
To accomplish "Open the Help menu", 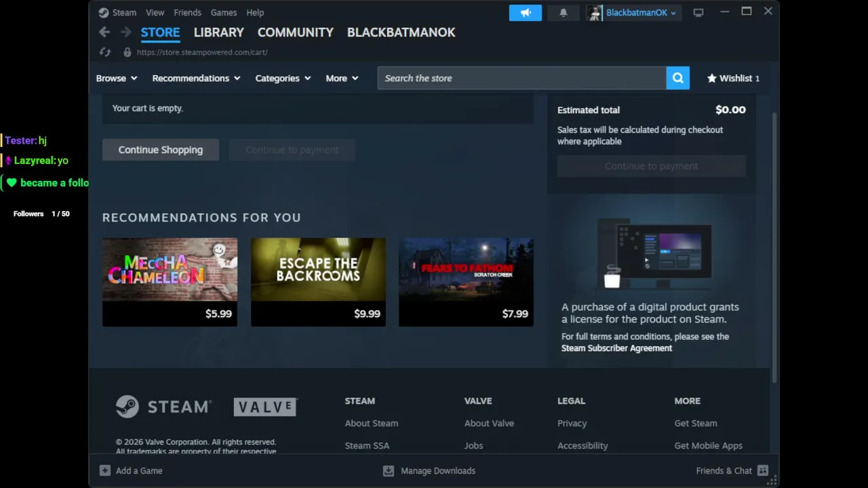I will [255, 12].
